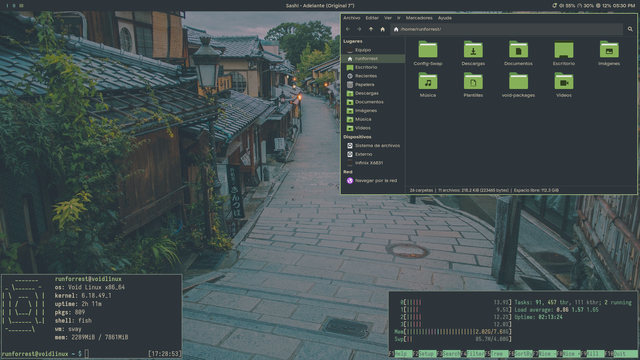Open Música in the sidebar places
Image resolution: width=640 pixels, height=360 pixels.
(x=373, y=119)
